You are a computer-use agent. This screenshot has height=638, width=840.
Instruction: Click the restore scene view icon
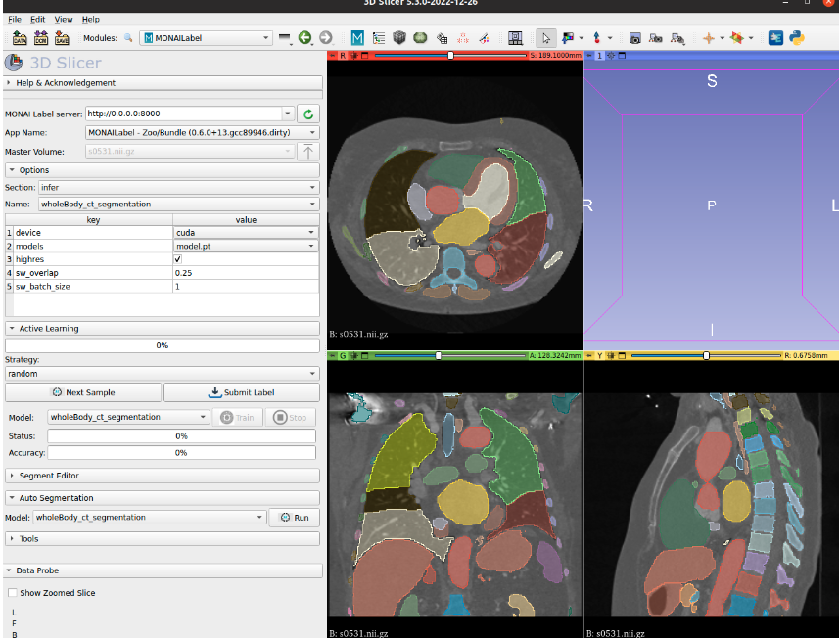tap(677, 38)
